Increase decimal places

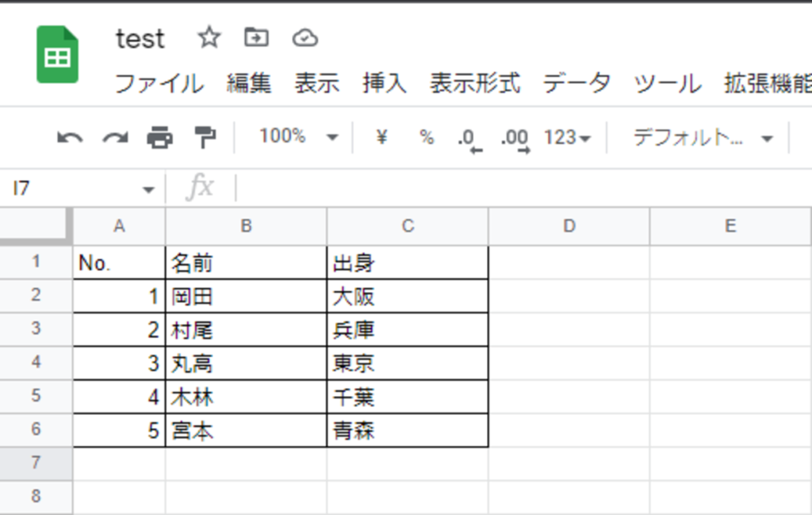(x=515, y=139)
